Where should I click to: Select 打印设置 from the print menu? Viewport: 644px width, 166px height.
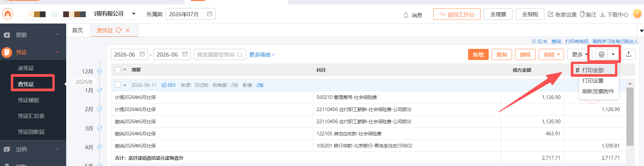(x=593, y=81)
